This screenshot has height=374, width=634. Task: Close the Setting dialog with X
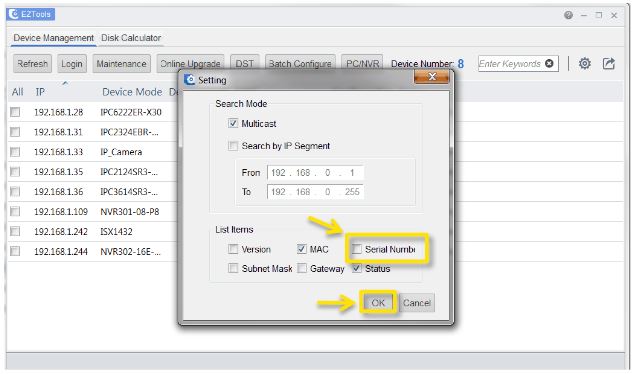[x=431, y=76]
